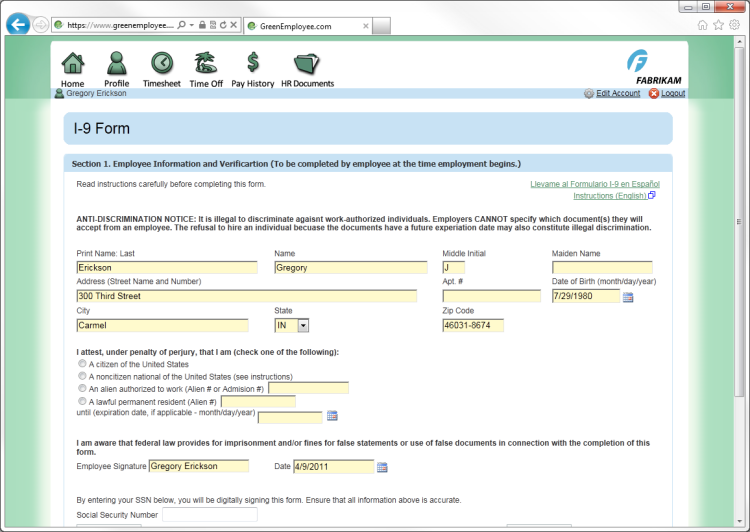Click the lawful permanent resident Alien # field

258,401
